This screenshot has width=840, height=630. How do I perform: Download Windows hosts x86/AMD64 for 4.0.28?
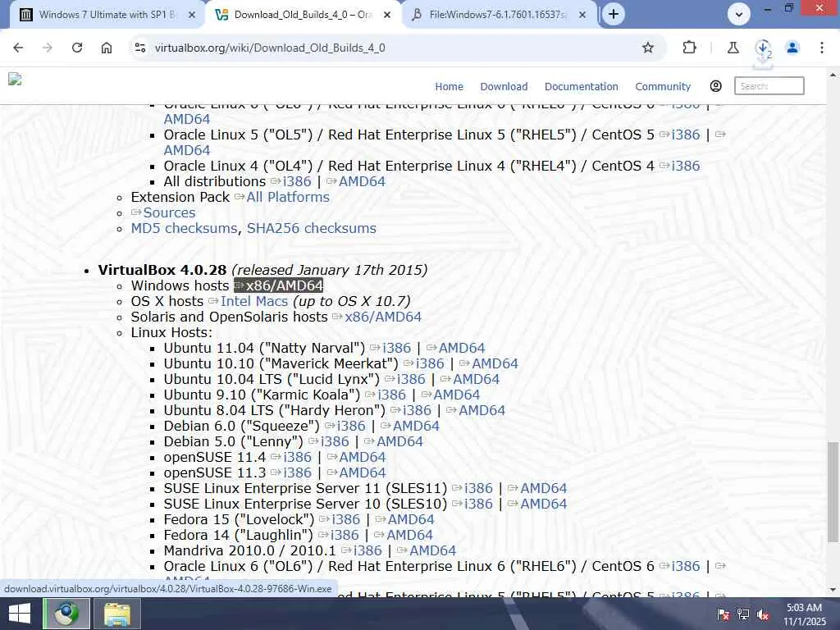[x=279, y=285]
